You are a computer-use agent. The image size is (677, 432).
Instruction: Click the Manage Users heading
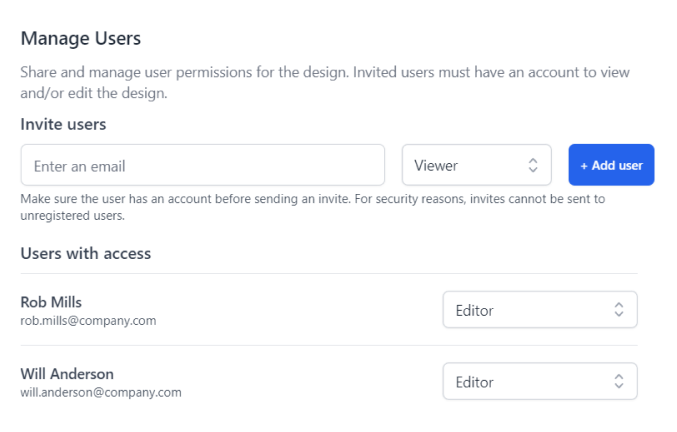81,39
